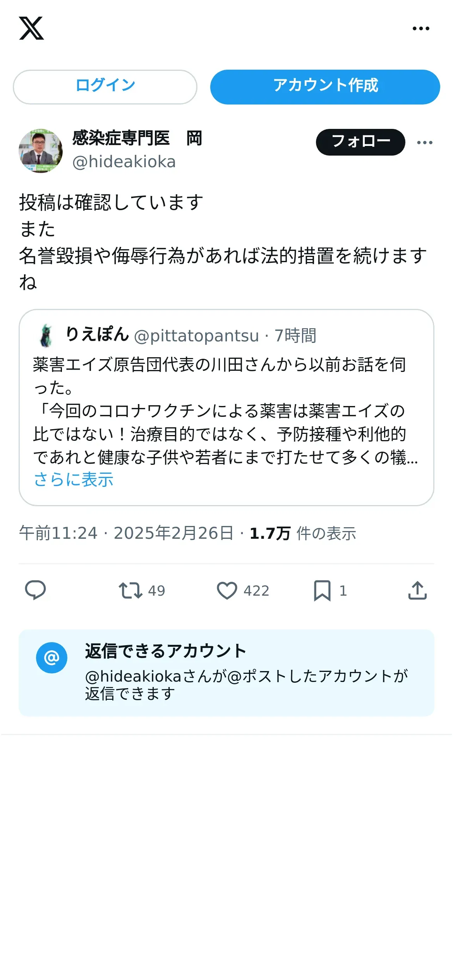Toggle the フォロー button
This screenshot has height=980, width=453.
(360, 142)
